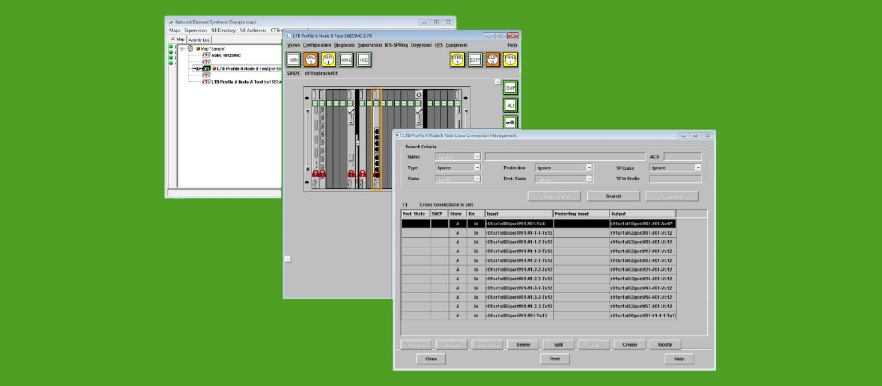Click the Modify button
Image resolution: width=882 pixels, height=386 pixels.
665,344
